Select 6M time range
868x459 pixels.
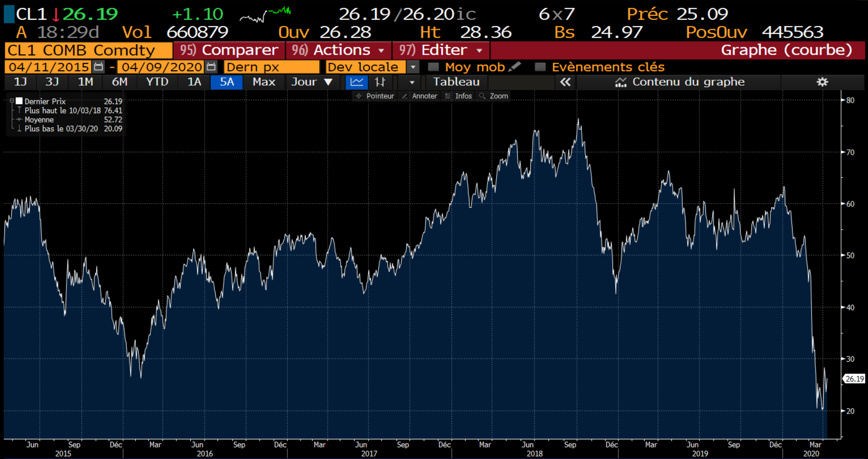[x=119, y=82]
